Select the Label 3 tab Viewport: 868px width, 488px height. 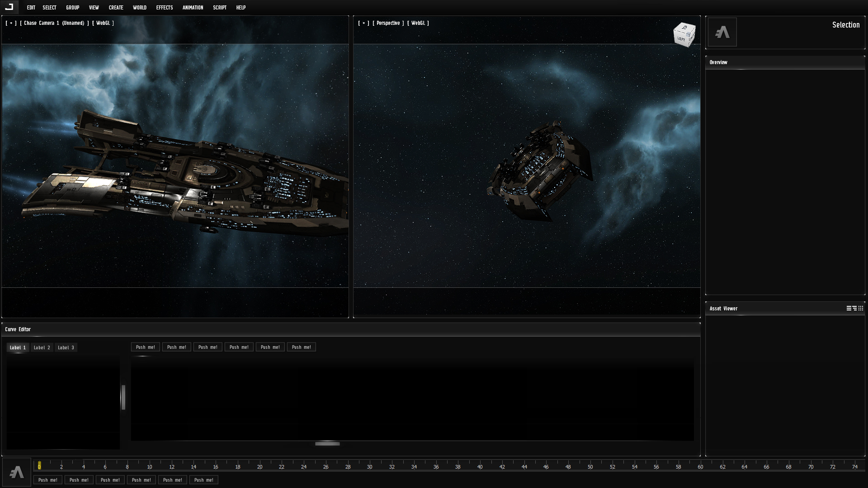tap(66, 347)
